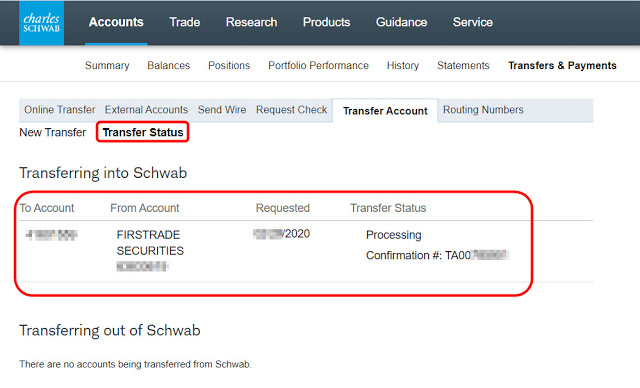Show the Routing Numbers tab
Image resolution: width=640 pixels, height=388 pixels.
pos(483,110)
